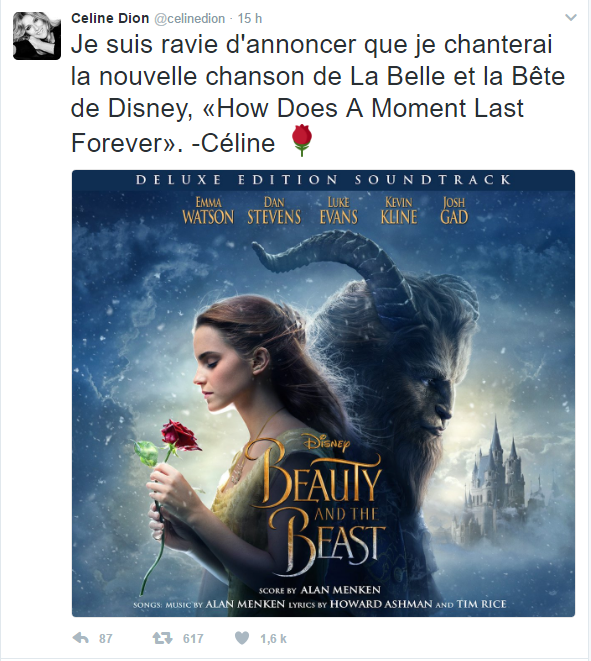Open Celine Dion's profile picture
The height and width of the screenshot is (661, 591).
[x=37, y=36]
